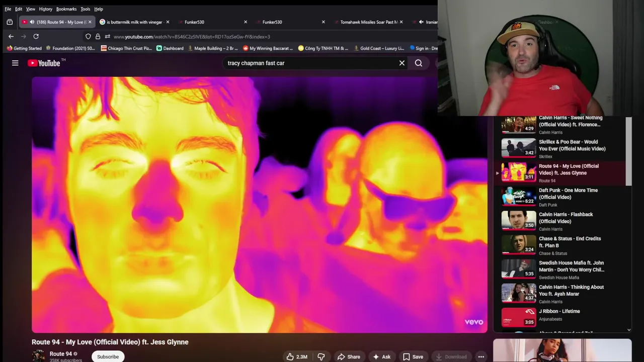Mute the Route 94 tab via speaker icon
The image size is (644, 362).
click(x=32, y=22)
